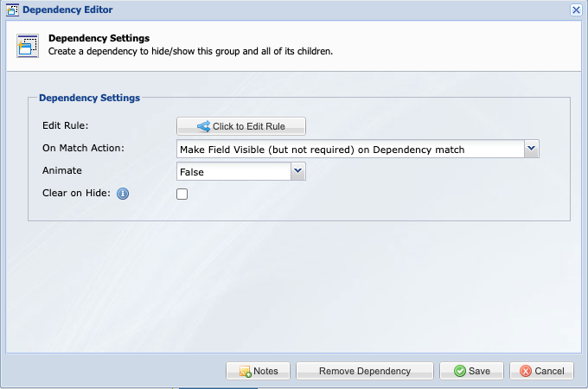Click the 'Dependency Editor' title text

[x=67, y=10]
